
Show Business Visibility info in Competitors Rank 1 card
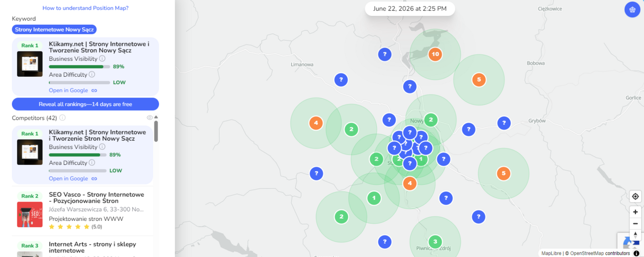pyautogui.click(x=102, y=147)
